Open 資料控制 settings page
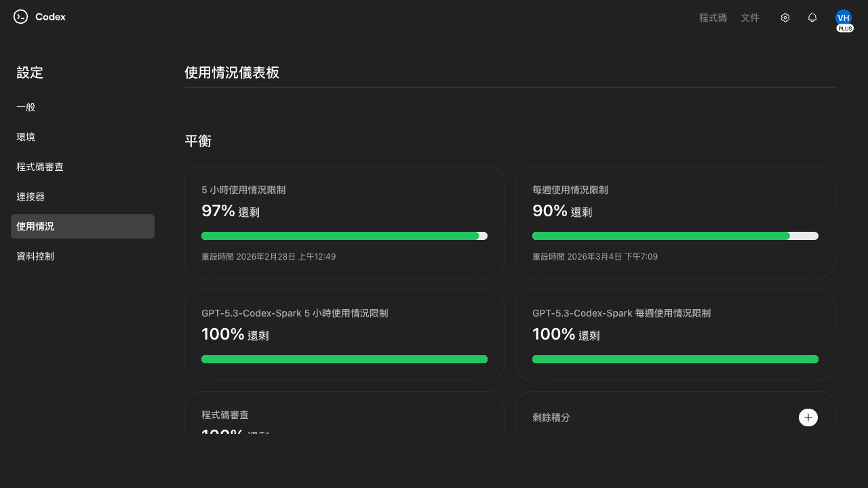The height and width of the screenshot is (488, 868). [x=35, y=256]
